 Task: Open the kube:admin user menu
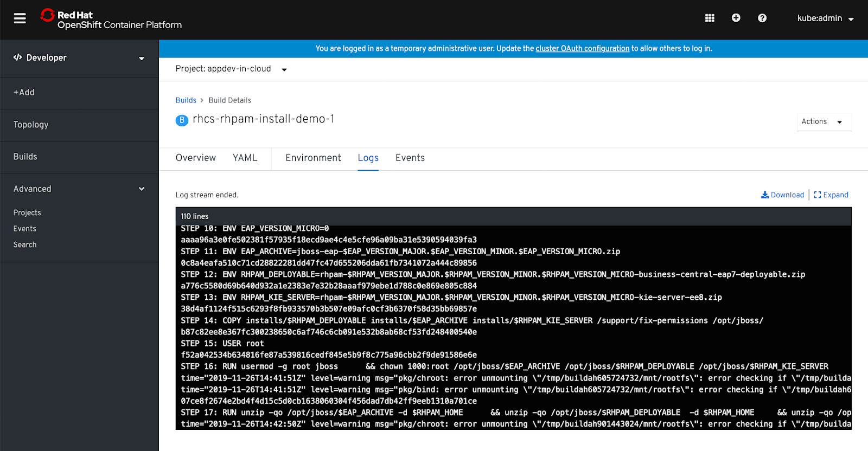825,18
